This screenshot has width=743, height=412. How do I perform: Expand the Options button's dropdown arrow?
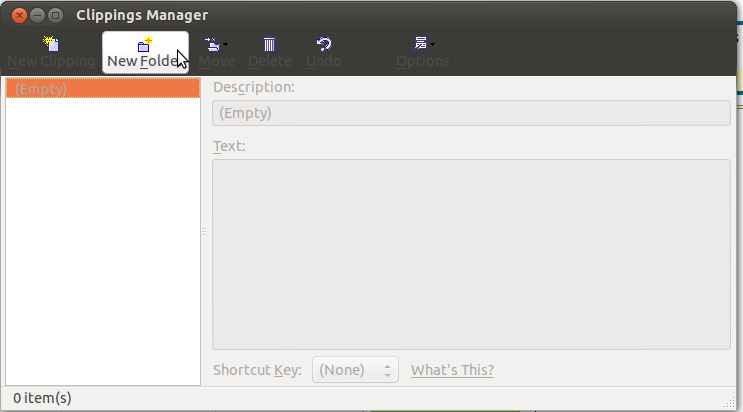point(432,44)
